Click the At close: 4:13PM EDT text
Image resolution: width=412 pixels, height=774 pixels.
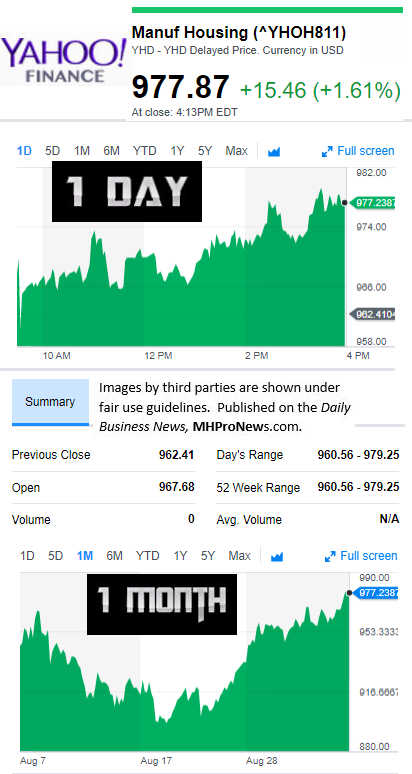click(185, 113)
